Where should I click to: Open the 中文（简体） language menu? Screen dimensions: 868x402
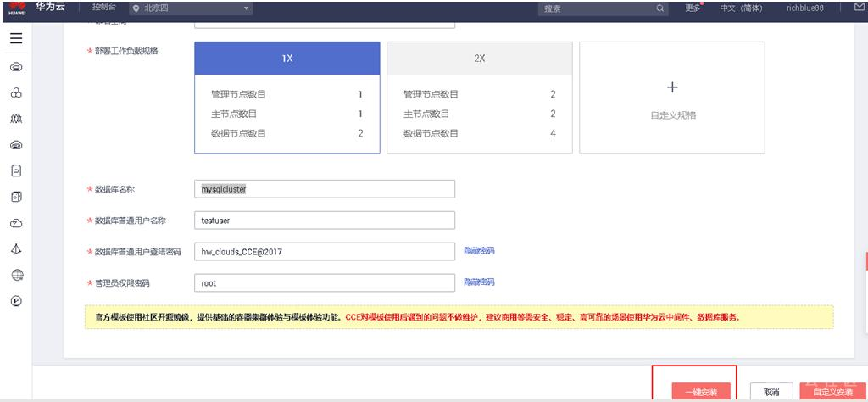(x=741, y=8)
